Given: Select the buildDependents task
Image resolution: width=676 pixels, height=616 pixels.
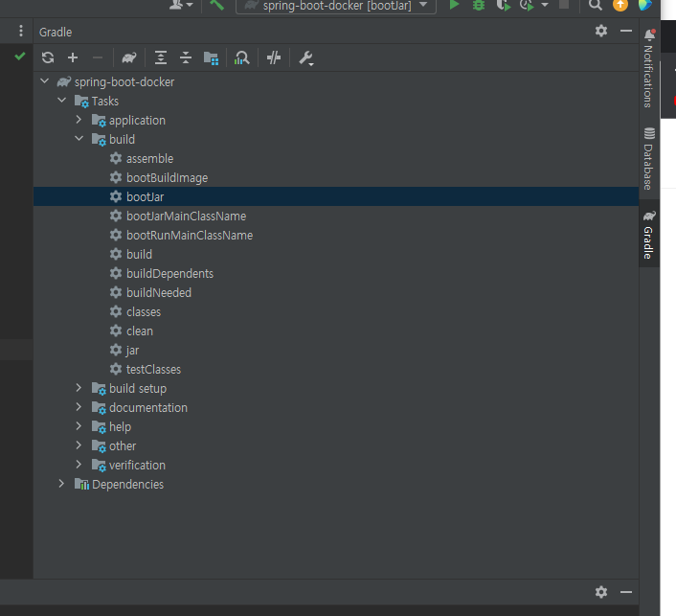Looking at the screenshot, I should click(x=169, y=273).
